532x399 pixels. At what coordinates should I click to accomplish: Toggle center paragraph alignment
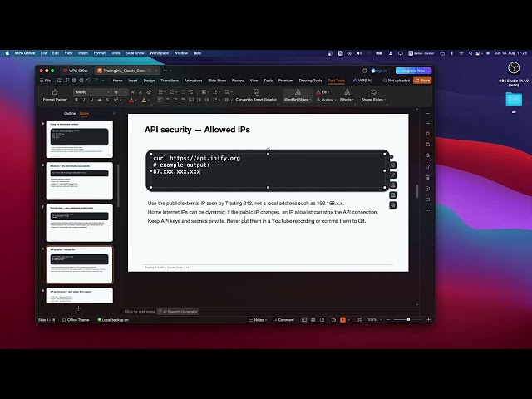tap(168, 100)
